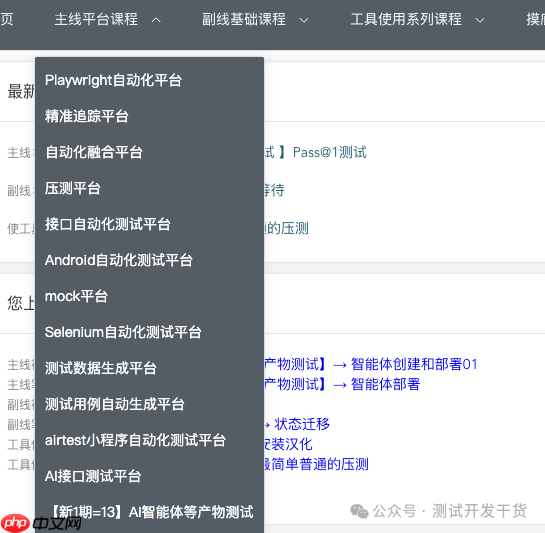Open the link ending in 的压测 under 使工具
Screen dimensions: 545x533
tap(286, 228)
